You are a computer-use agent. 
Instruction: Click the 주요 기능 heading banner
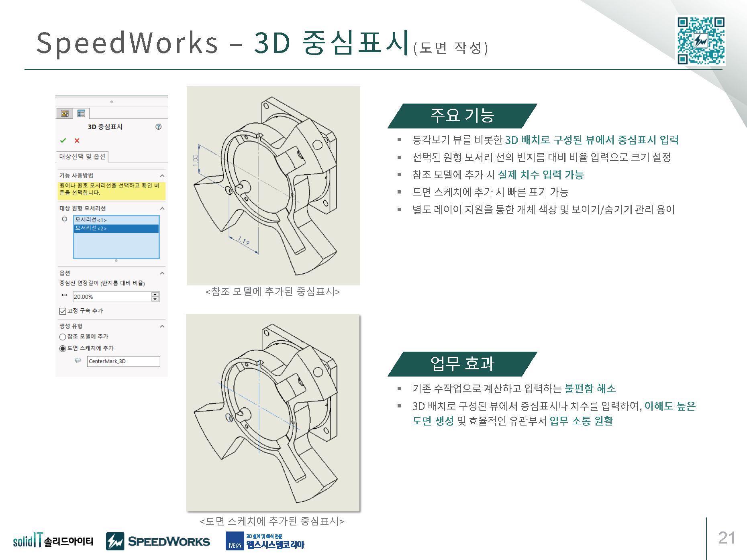(x=462, y=116)
